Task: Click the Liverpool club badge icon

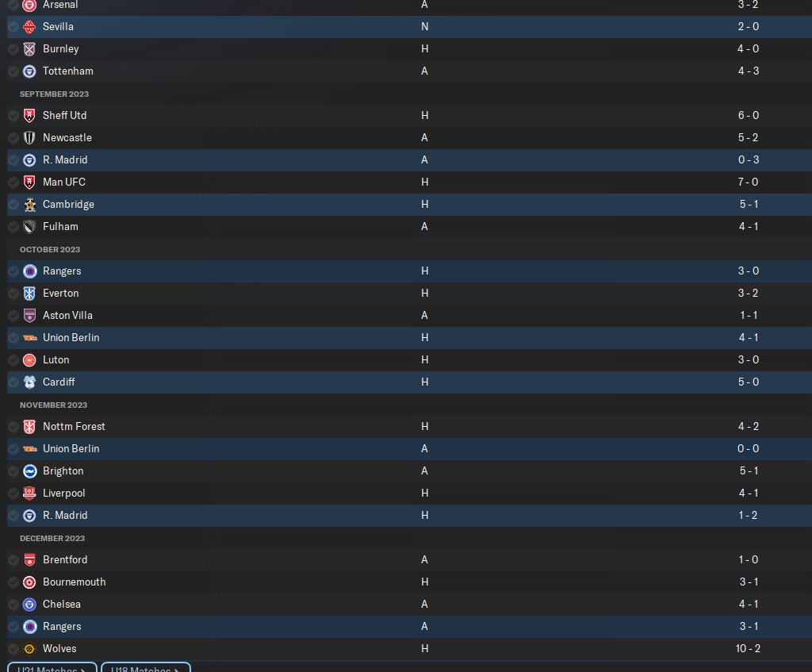Action: [x=29, y=493]
